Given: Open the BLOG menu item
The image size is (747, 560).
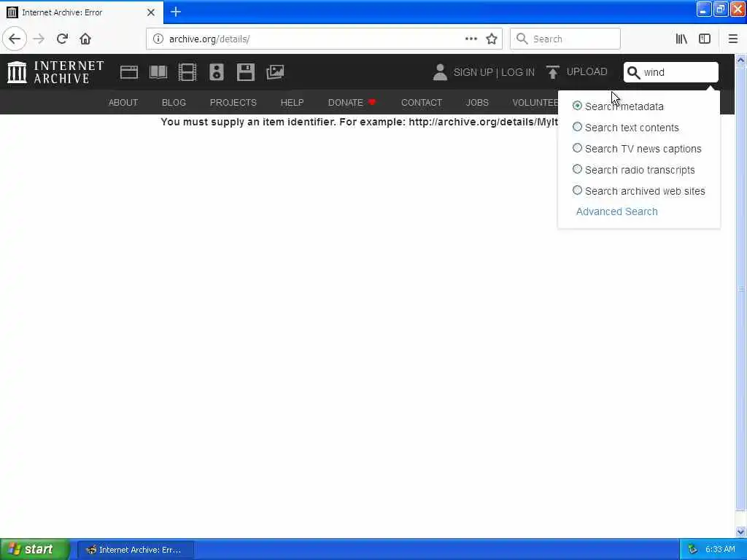Looking at the screenshot, I should (174, 102).
